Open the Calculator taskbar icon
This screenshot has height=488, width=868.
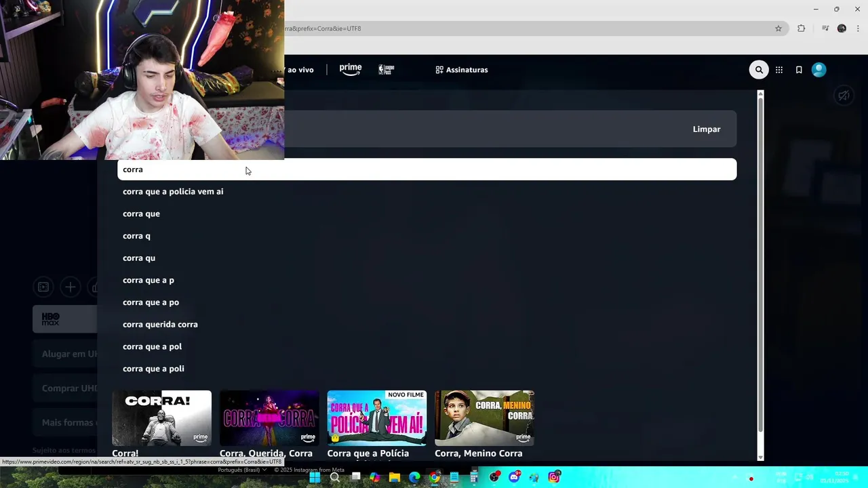click(x=474, y=477)
